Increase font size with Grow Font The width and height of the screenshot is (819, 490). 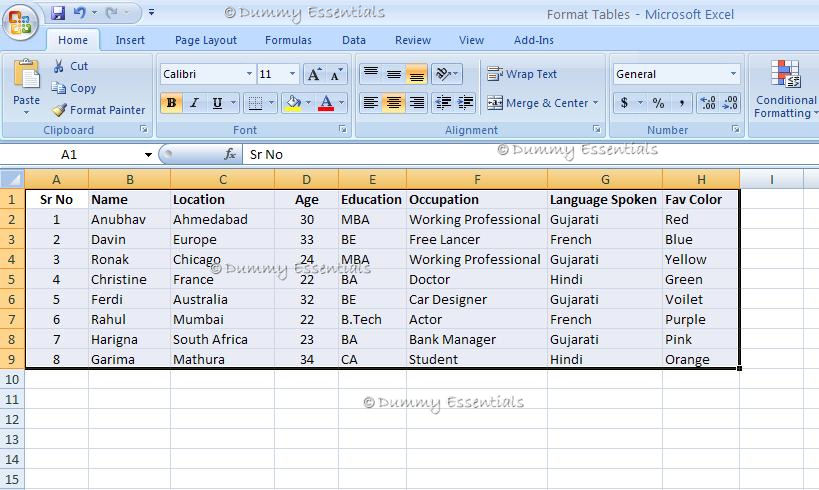click(314, 74)
